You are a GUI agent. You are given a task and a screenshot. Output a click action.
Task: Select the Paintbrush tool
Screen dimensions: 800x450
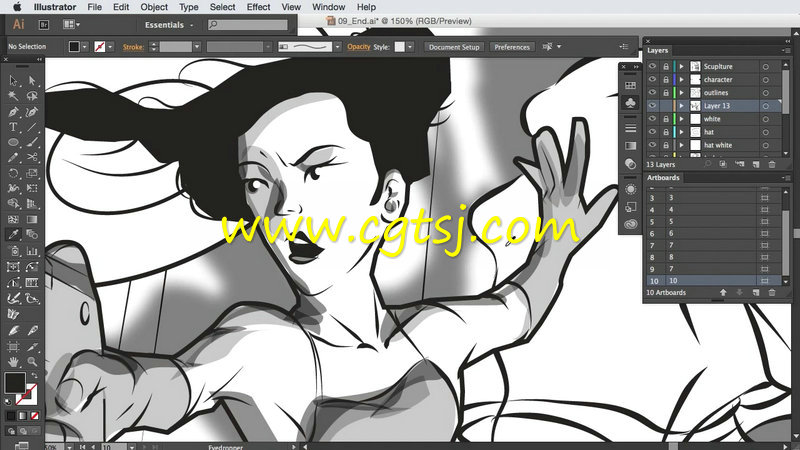[32, 142]
